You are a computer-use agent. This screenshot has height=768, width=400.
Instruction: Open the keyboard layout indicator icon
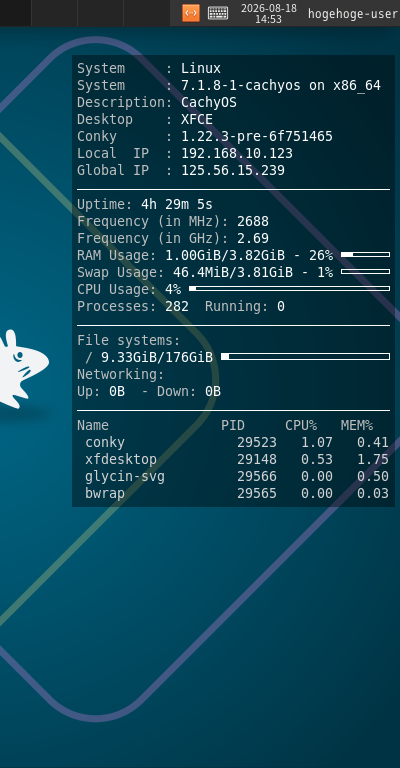(x=218, y=13)
